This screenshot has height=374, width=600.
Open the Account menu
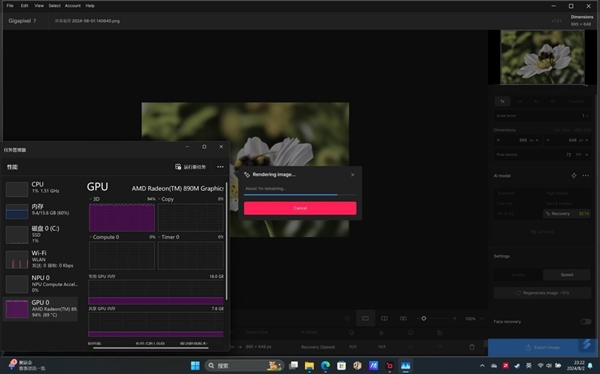[x=72, y=6]
